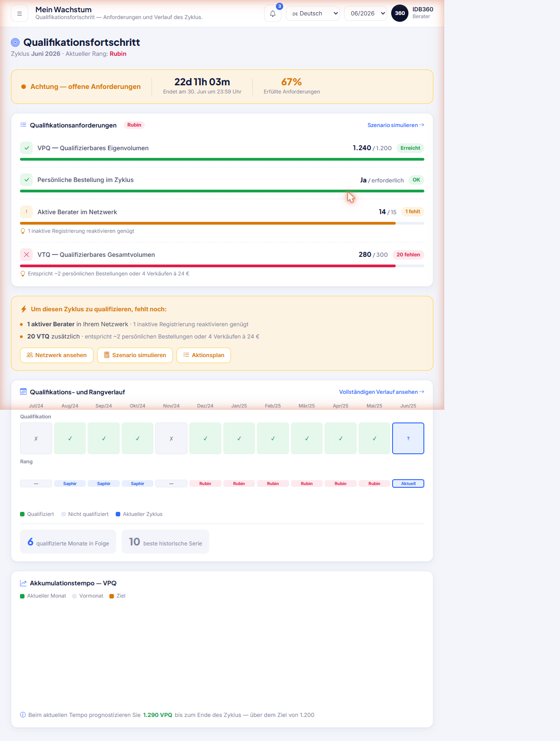Open the Deutsch language dropdown
Viewport: 560px width, 741px height.
click(x=313, y=14)
